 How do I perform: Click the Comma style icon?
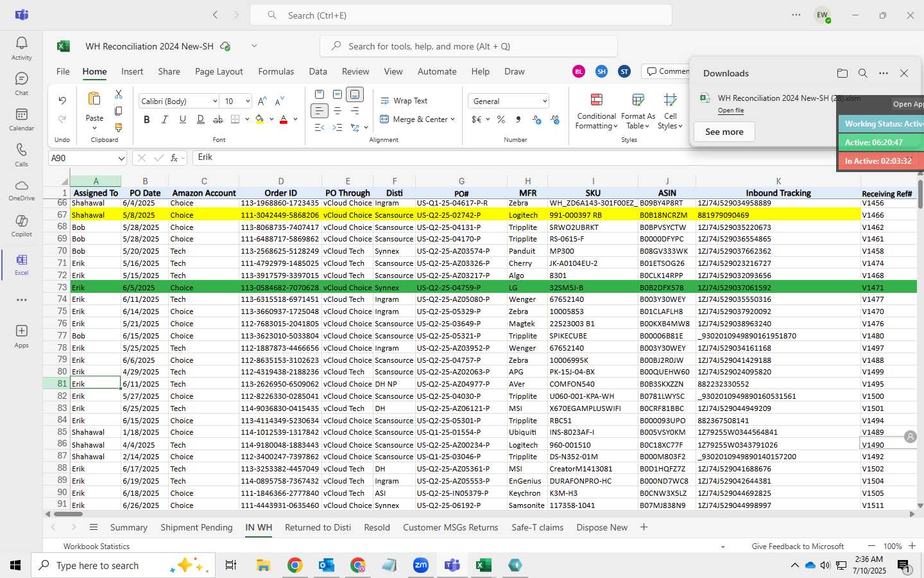coord(518,119)
